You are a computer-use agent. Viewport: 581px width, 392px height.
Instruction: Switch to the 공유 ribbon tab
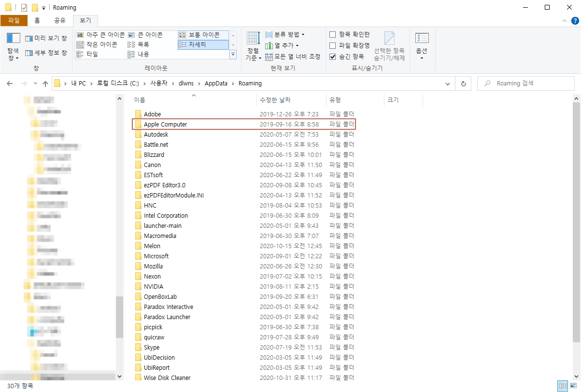pos(60,21)
